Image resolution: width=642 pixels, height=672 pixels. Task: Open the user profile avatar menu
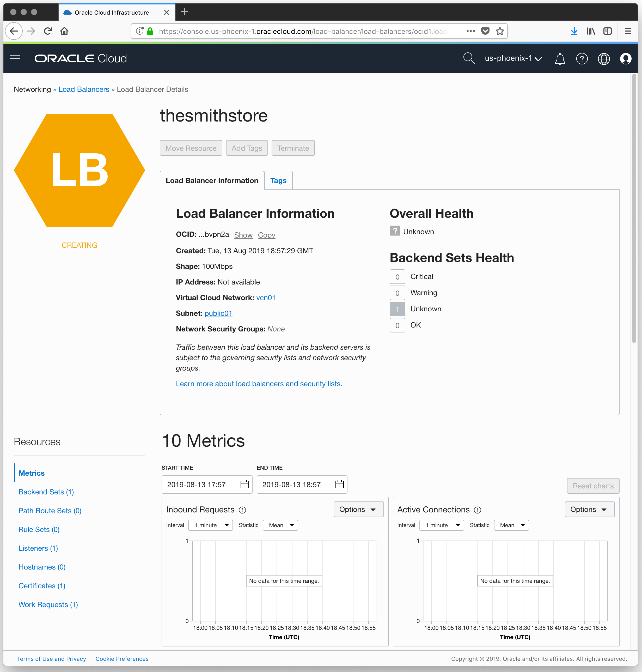point(625,59)
